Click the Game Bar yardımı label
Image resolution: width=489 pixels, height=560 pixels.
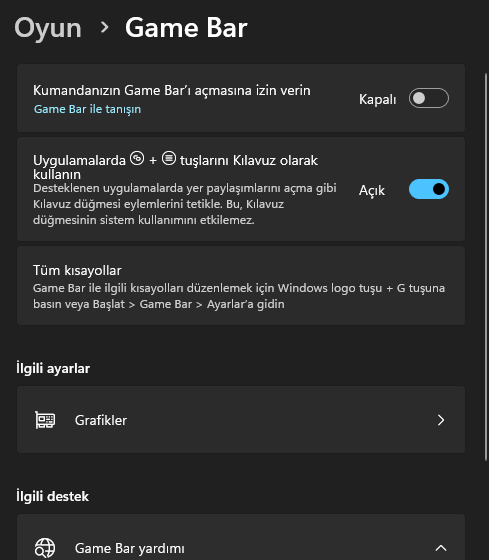click(130, 548)
